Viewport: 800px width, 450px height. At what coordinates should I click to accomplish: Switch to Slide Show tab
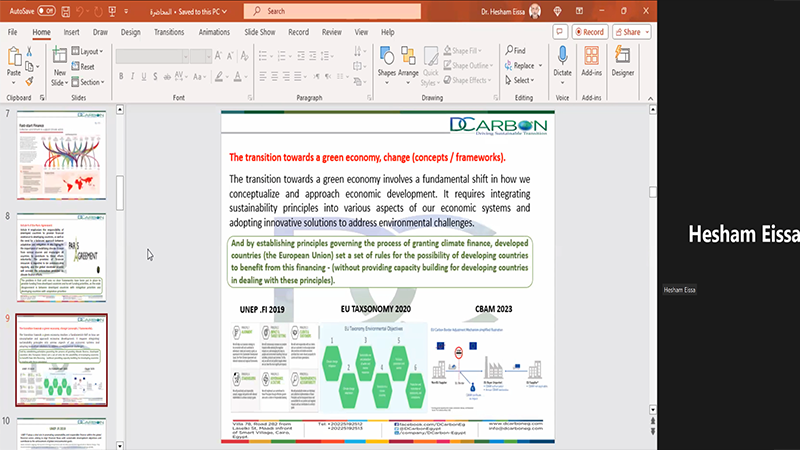click(260, 32)
